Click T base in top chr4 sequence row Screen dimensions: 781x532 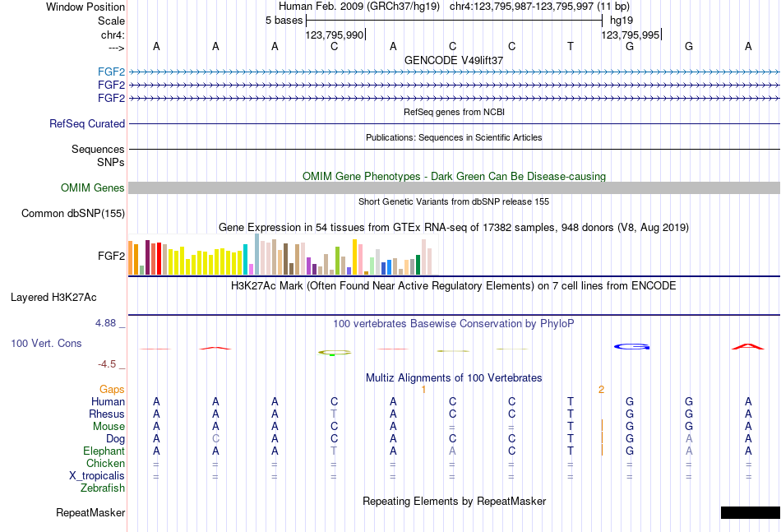571,46
